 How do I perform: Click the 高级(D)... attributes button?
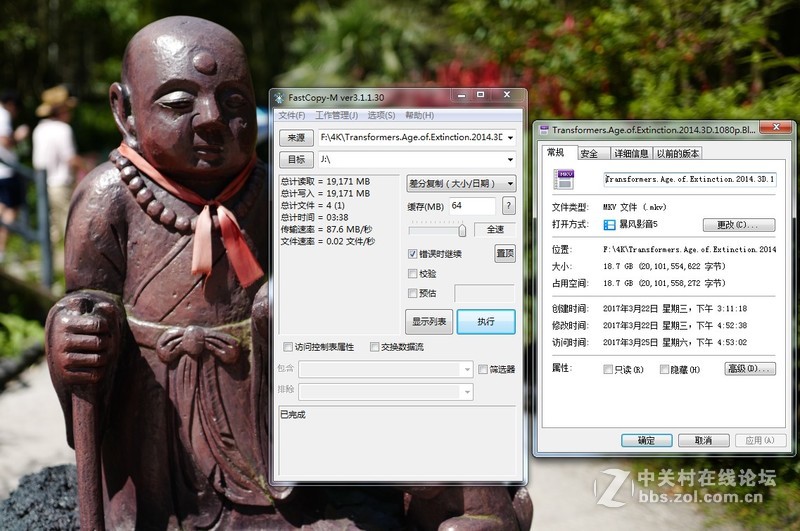[x=750, y=369]
